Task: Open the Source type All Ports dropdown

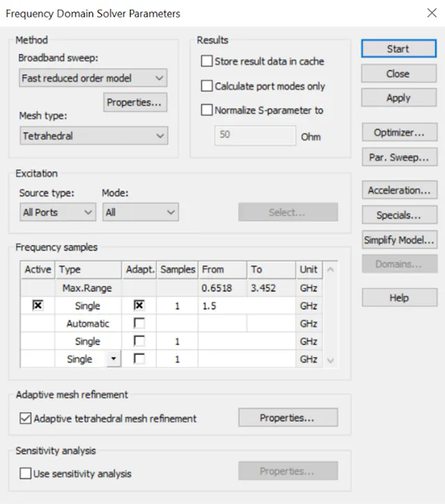Action: point(58,212)
